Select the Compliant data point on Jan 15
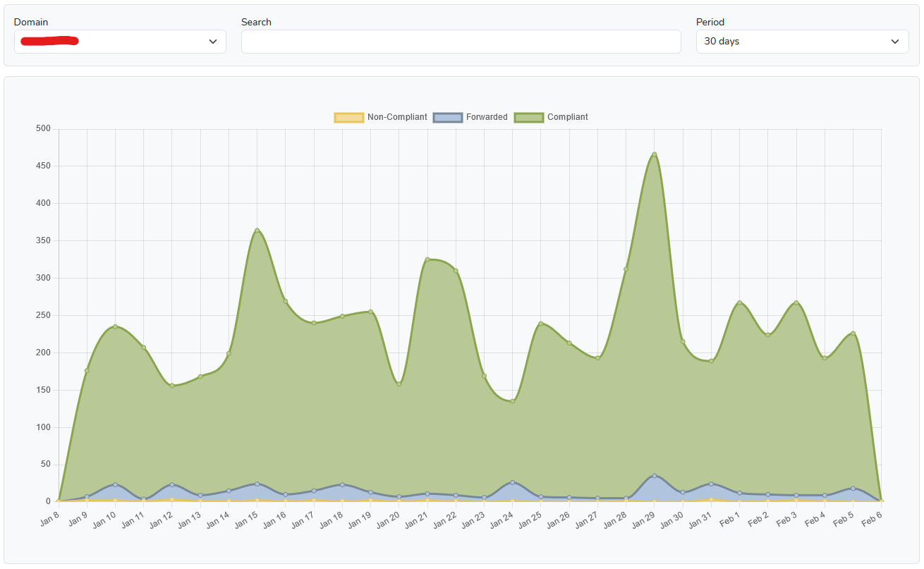The width and height of the screenshot is (924, 569). (x=257, y=231)
